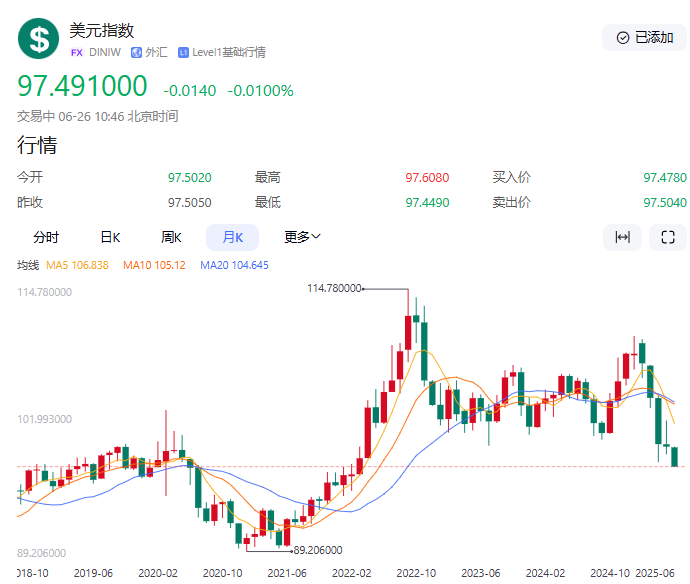The height and width of the screenshot is (584, 690).
Task: Click the 行情 section heading
Action: (37, 145)
